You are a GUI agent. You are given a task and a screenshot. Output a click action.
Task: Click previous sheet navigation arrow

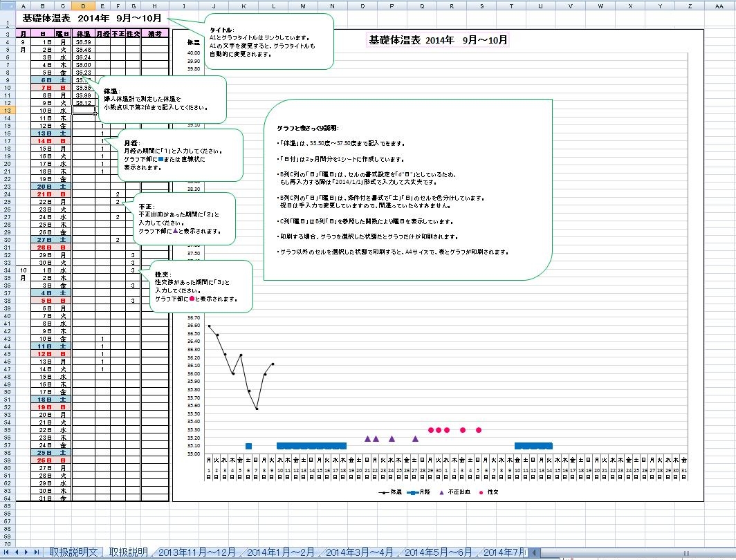pyautogui.click(x=17, y=552)
